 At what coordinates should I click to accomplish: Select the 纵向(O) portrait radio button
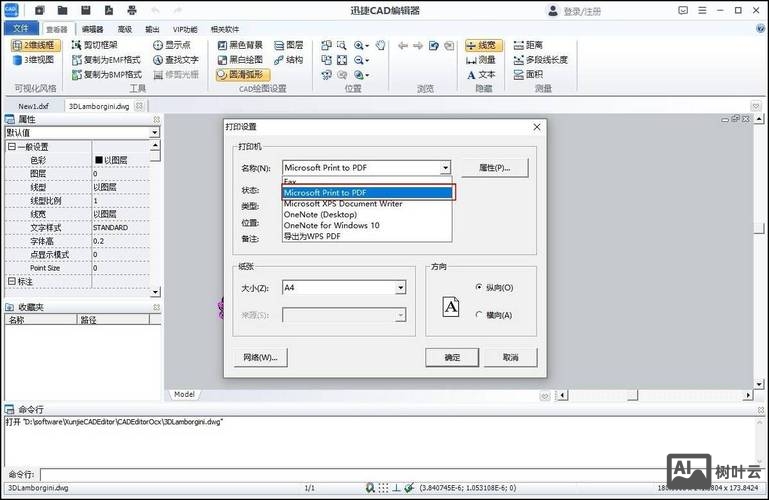479,287
